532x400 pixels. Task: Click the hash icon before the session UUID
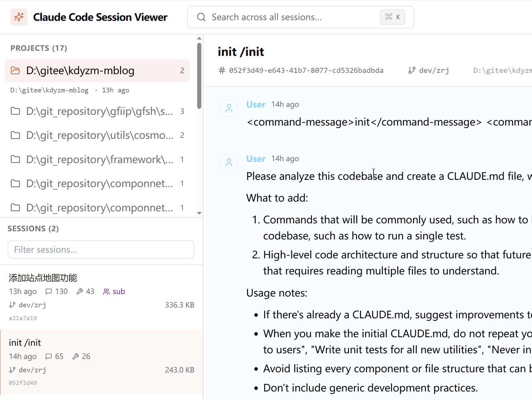(222, 70)
